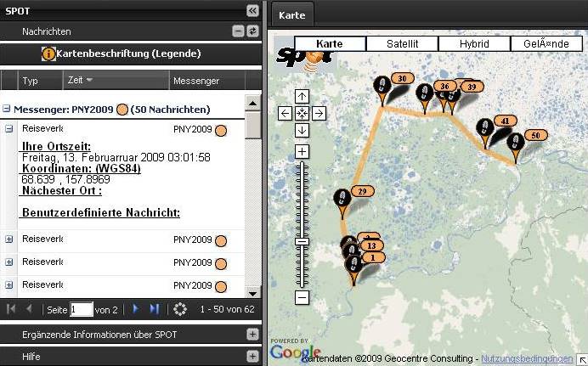The image size is (588, 366).
Task: Go to next page of messages
Action: [x=136, y=309]
